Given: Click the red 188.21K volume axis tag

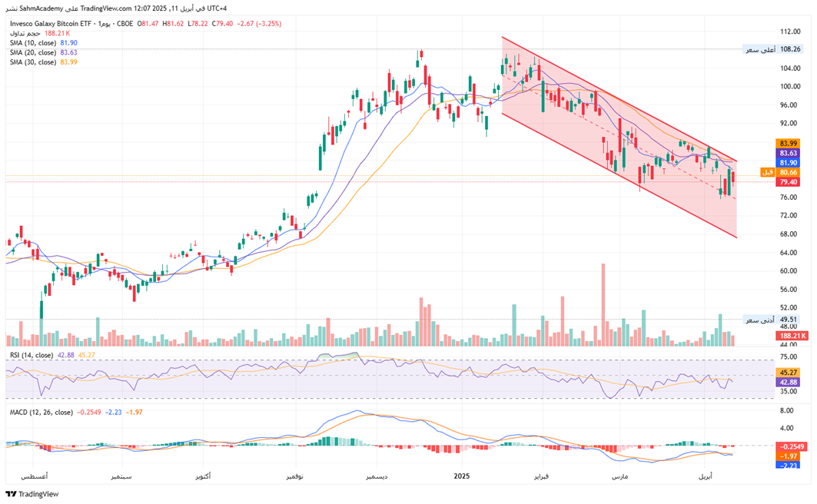Looking at the screenshot, I should click(x=792, y=336).
